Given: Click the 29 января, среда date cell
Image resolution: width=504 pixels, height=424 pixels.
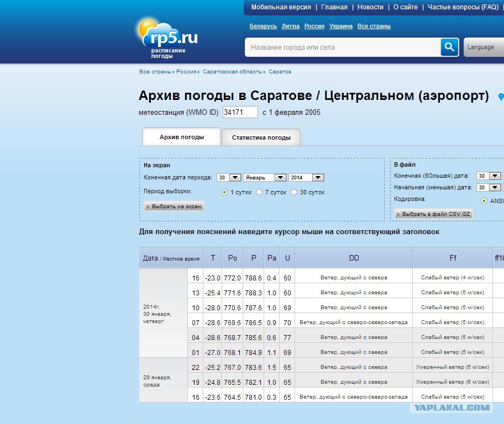Looking at the screenshot, I should (x=163, y=380).
